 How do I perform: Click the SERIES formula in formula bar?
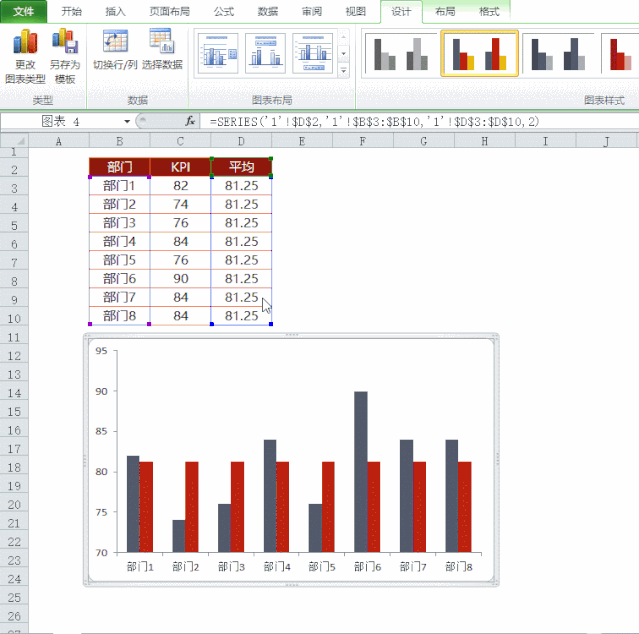375,121
